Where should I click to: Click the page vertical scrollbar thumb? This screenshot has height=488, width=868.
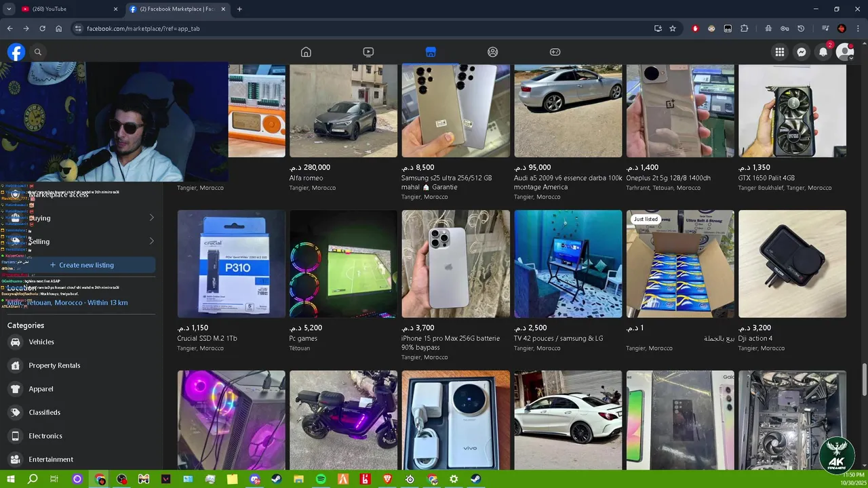[864, 380]
